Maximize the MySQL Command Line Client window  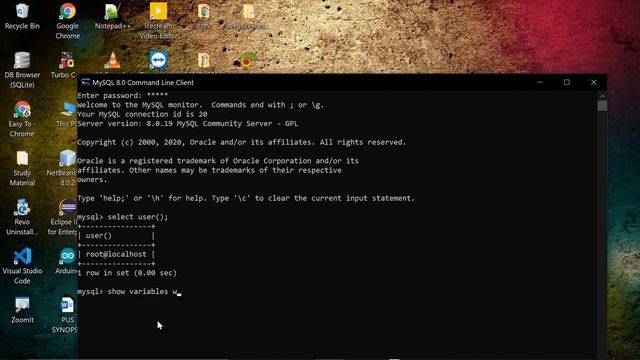(567, 82)
